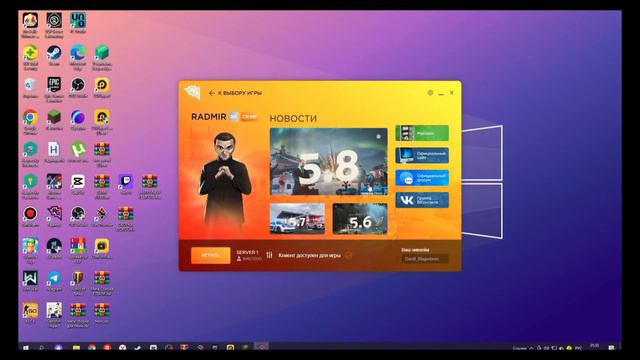Select the white H document icon
640x360 pixels.
pyautogui.click(x=54, y=149)
